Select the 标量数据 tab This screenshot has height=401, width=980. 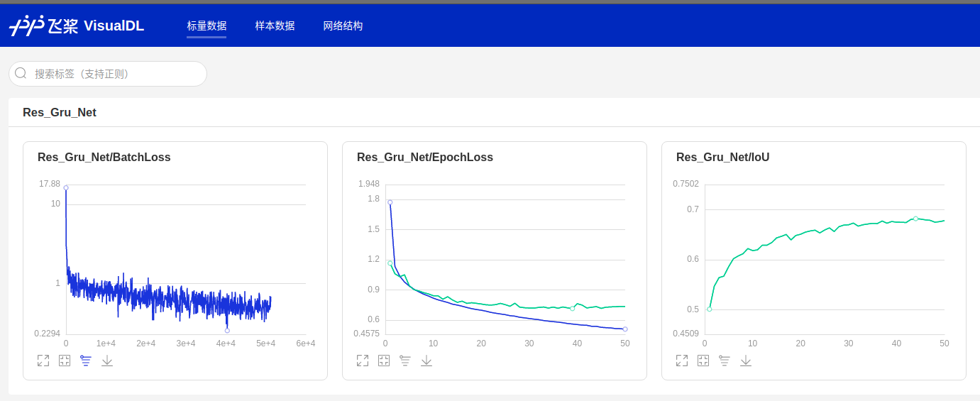click(207, 26)
